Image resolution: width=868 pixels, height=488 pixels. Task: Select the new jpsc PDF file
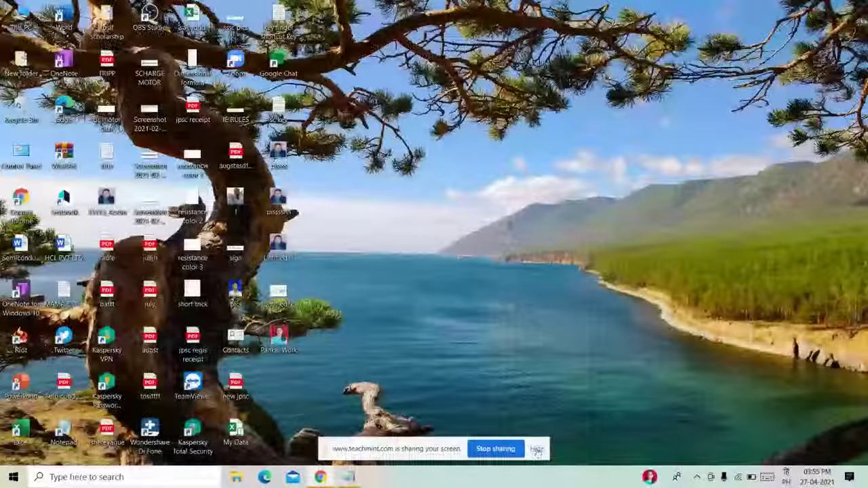235,387
